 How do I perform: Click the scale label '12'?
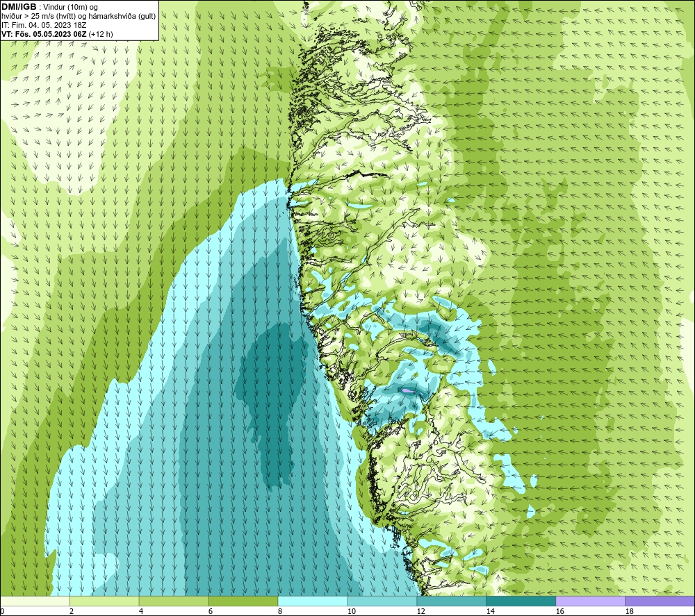pyautogui.click(x=420, y=612)
